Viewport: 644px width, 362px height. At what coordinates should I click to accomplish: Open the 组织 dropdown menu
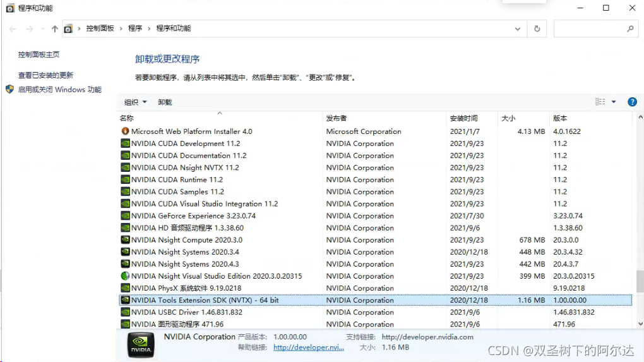click(x=135, y=102)
